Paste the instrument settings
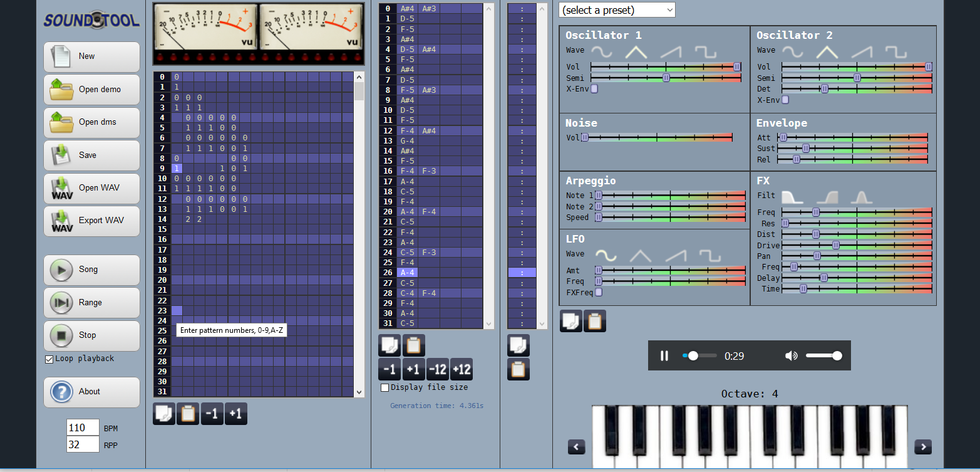This screenshot has height=472, width=980. 595,321
